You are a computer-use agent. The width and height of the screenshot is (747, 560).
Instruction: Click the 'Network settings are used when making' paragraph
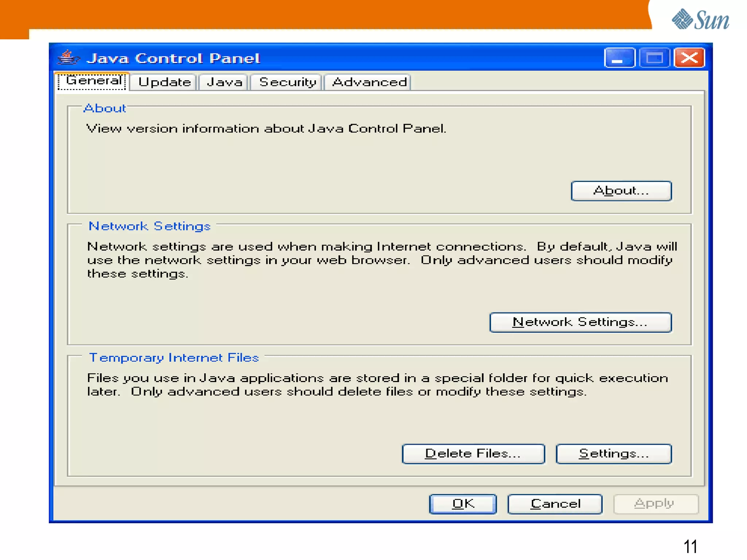click(382, 260)
